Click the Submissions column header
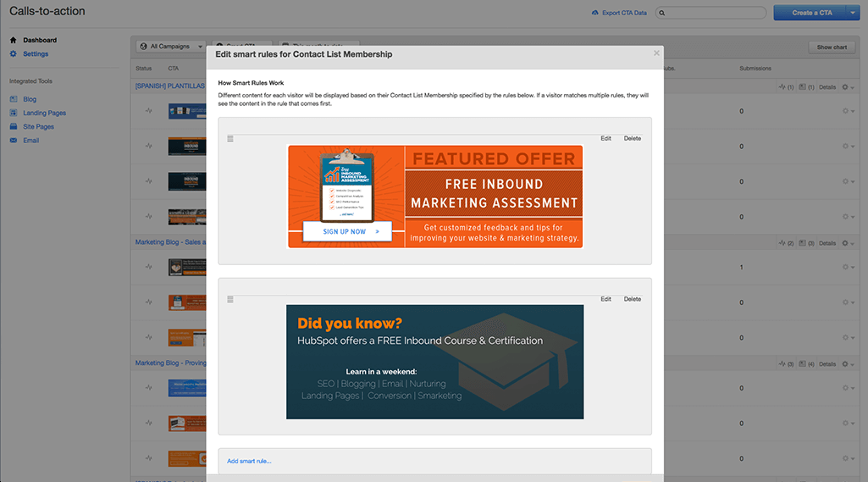This screenshot has height=482, width=868. pos(755,68)
